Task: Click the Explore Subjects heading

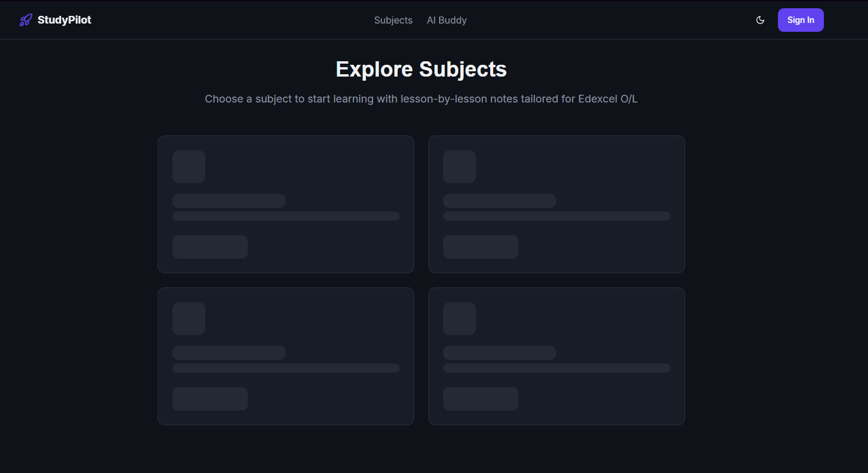Action: pos(421,70)
